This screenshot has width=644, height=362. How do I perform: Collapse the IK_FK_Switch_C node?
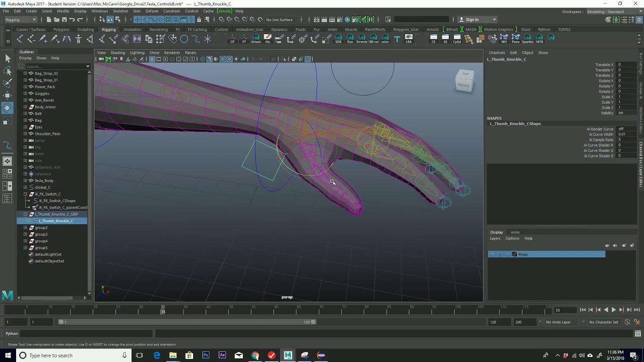(25, 194)
